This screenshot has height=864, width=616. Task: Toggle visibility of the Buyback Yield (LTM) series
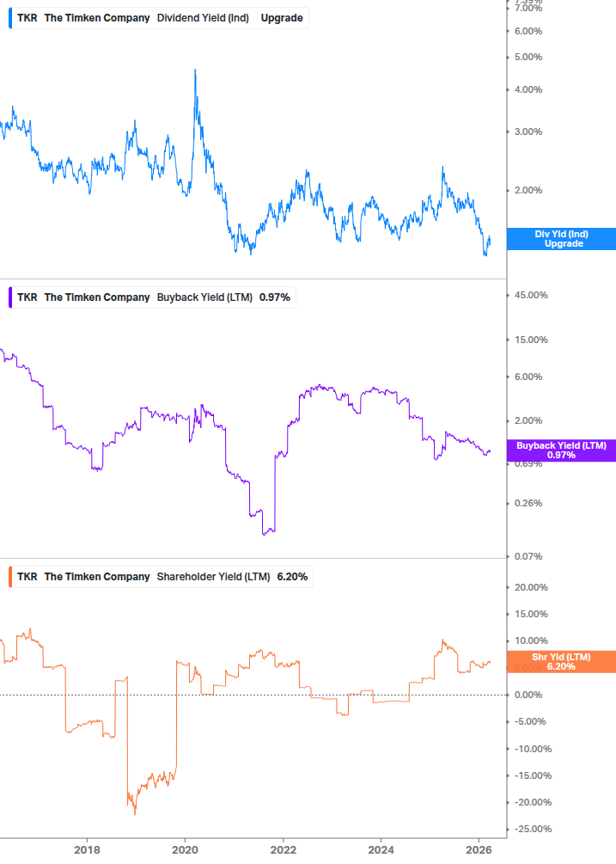(x=10, y=297)
